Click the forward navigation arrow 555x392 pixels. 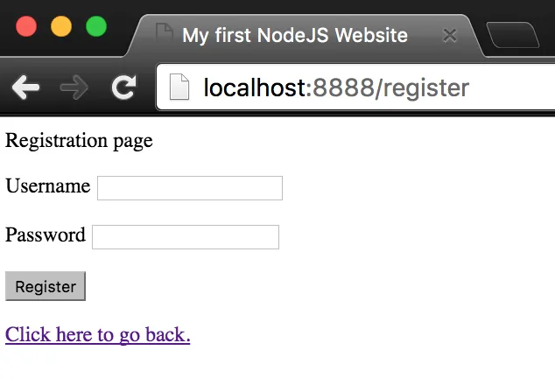(74, 87)
